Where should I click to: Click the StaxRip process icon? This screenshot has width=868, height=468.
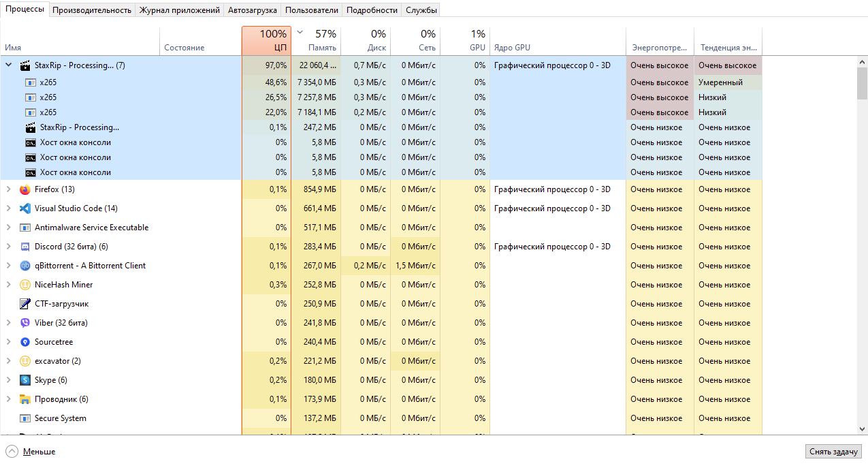[25, 65]
